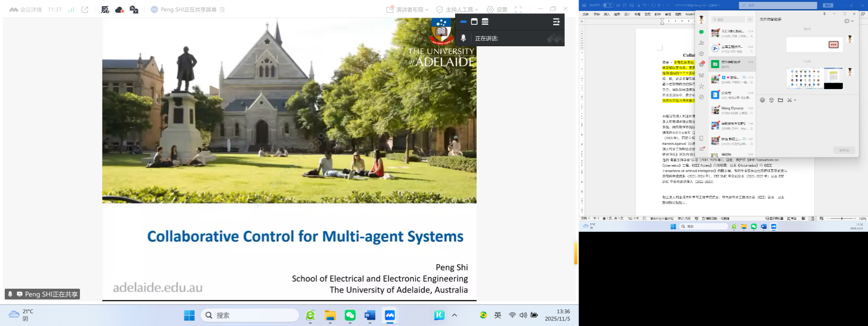Click the network signal bars icon

pos(71,10)
